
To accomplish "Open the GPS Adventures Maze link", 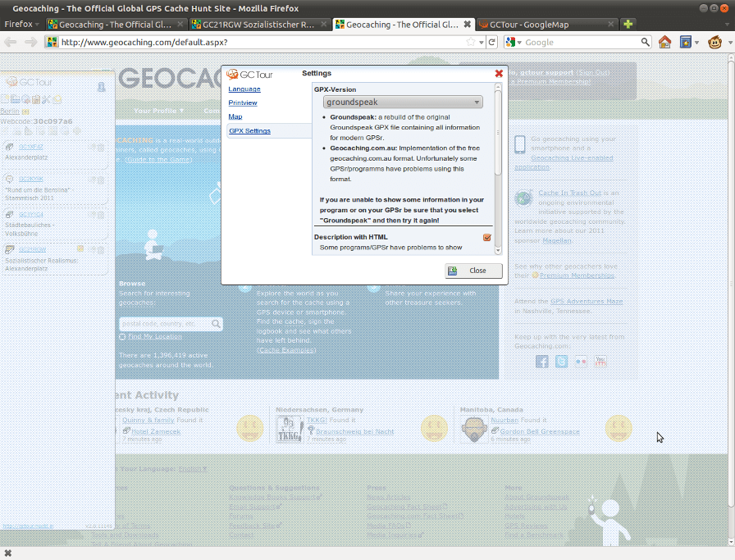I will pyautogui.click(x=587, y=302).
